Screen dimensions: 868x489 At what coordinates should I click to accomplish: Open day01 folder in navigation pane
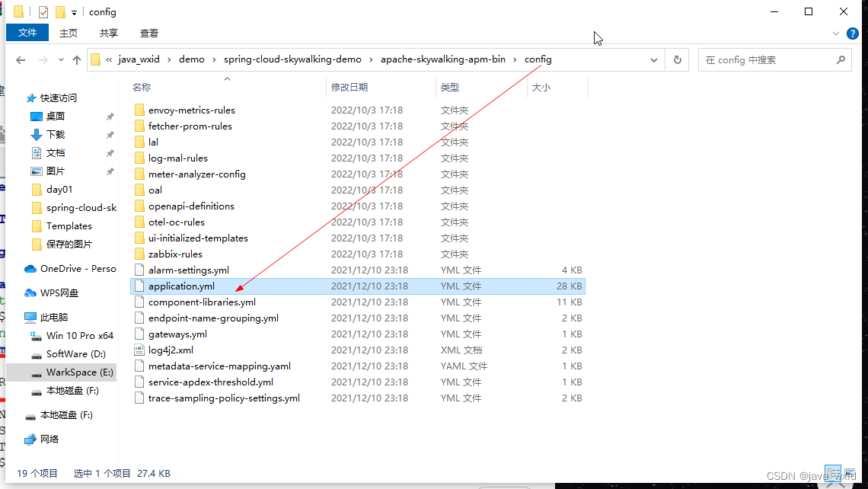point(59,190)
